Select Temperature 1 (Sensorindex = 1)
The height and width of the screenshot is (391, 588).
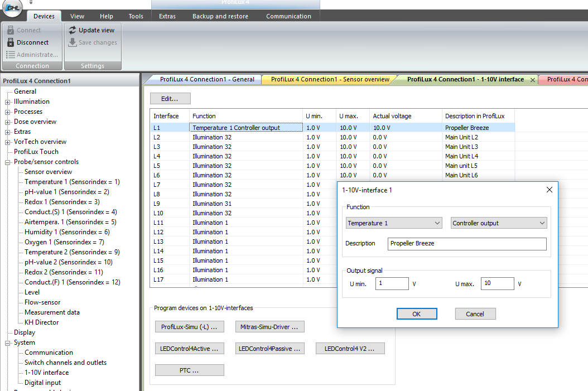[x=72, y=182]
